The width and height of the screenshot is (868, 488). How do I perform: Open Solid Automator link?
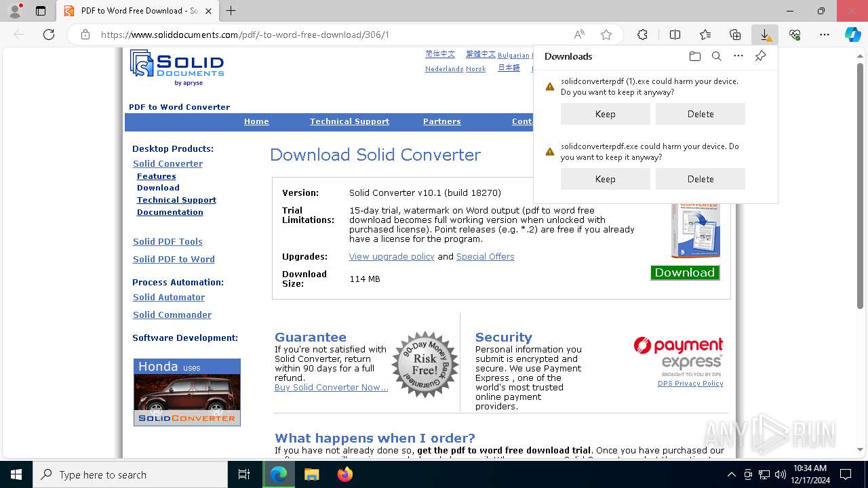168,297
